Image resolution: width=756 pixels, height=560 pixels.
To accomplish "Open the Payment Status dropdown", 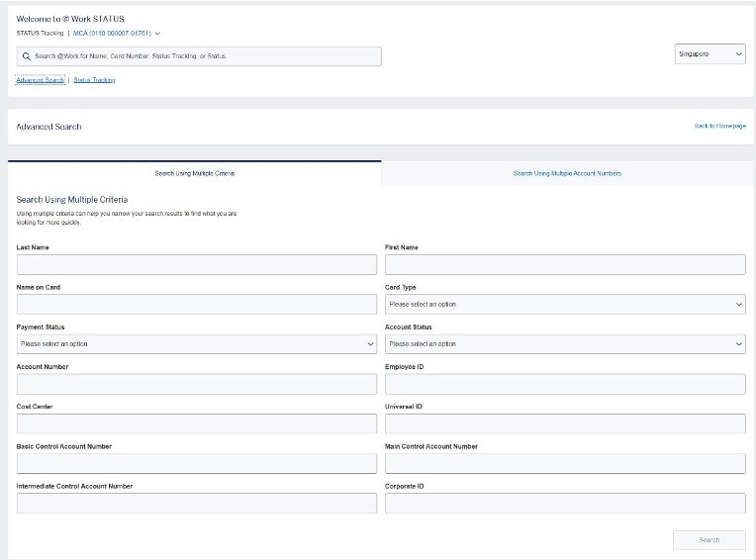I will pyautogui.click(x=196, y=344).
